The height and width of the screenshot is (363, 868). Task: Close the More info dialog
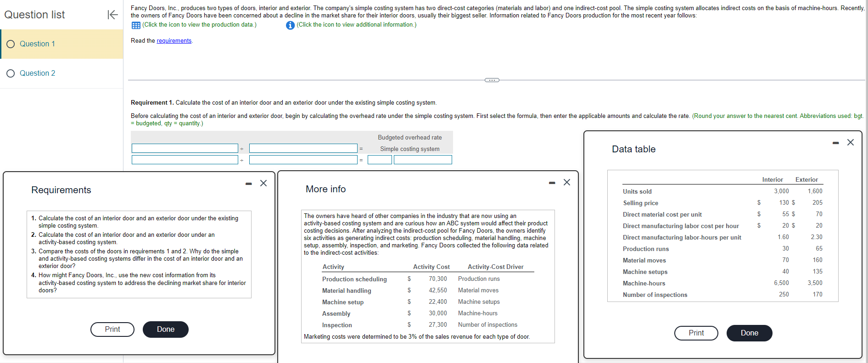[x=567, y=182]
